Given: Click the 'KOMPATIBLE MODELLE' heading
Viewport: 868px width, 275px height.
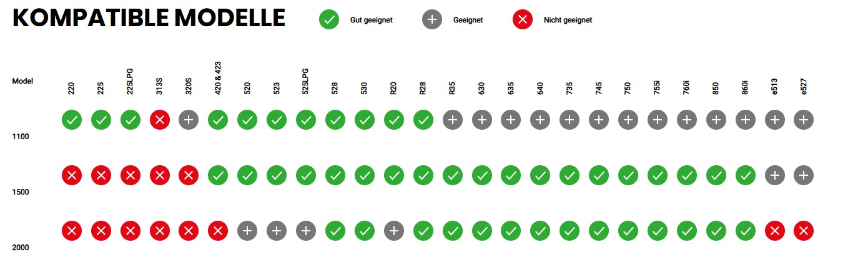Looking at the screenshot, I should (149, 19).
